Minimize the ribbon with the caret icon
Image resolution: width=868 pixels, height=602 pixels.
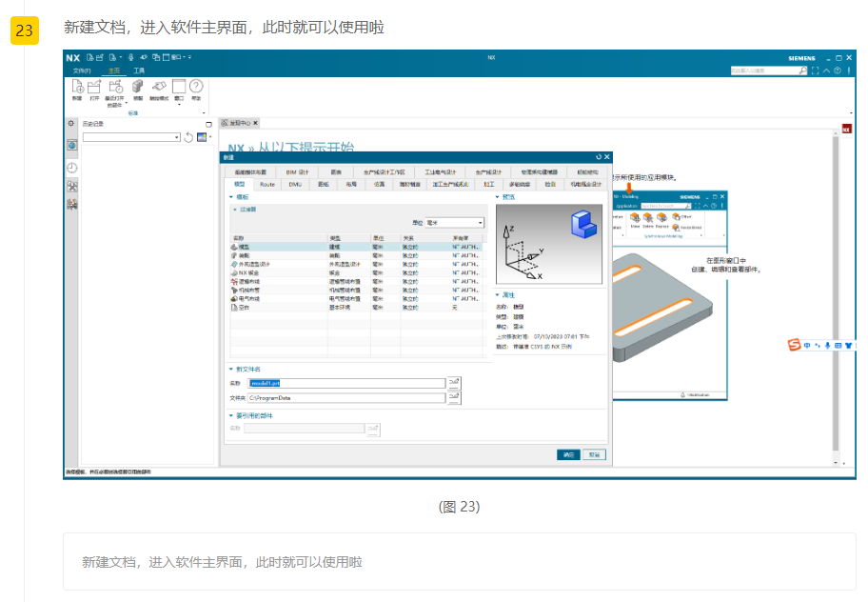click(826, 70)
